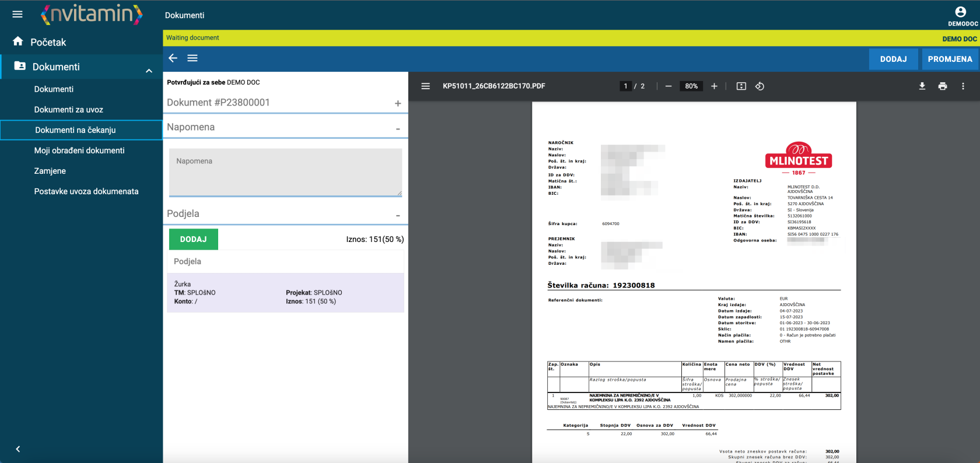Rotate the PDF document
This screenshot has width=980, height=463.
tap(759, 86)
